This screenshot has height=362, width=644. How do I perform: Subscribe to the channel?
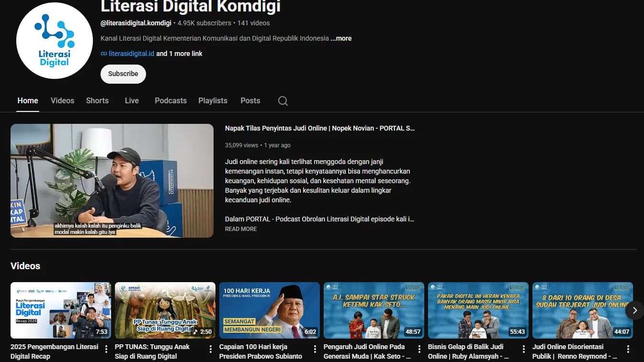[123, 74]
